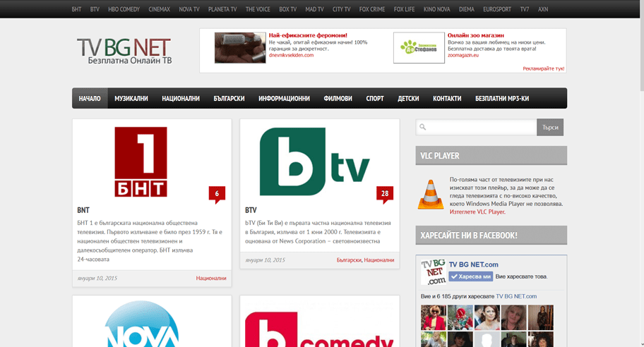Click the pheromone ad thumbnail image

tap(240, 48)
